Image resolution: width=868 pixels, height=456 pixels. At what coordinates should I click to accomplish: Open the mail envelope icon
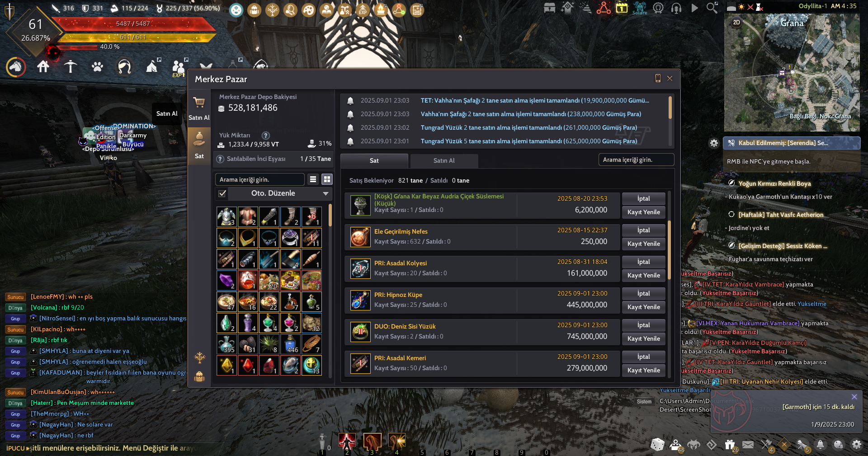748,445
